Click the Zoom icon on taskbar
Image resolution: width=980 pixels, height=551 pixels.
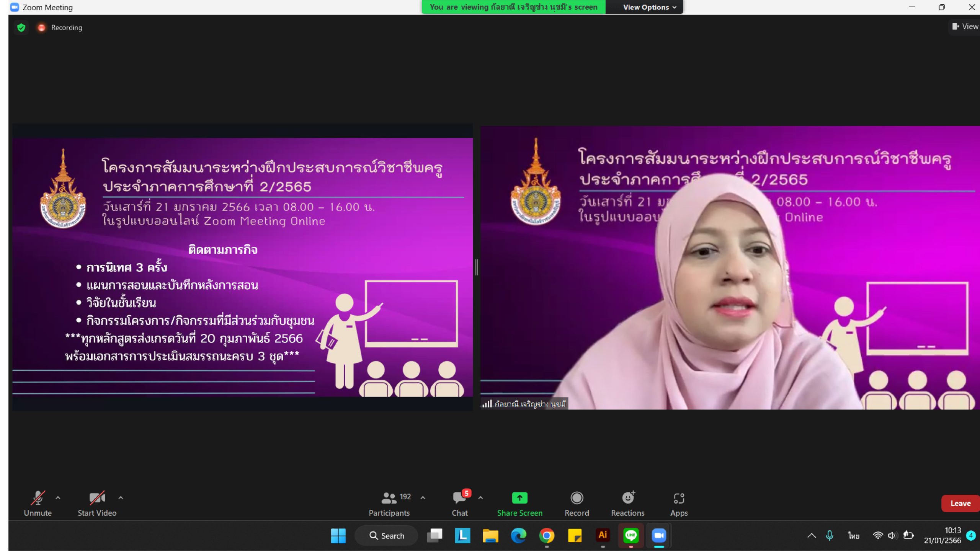pyautogui.click(x=659, y=536)
